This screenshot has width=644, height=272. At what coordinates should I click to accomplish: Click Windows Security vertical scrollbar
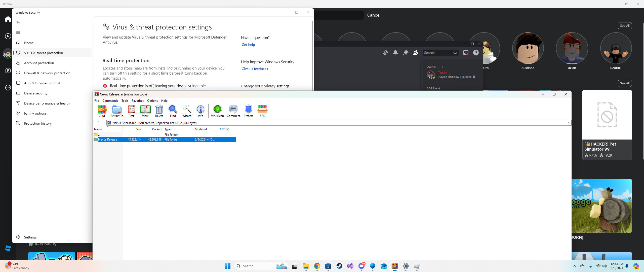point(313,55)
